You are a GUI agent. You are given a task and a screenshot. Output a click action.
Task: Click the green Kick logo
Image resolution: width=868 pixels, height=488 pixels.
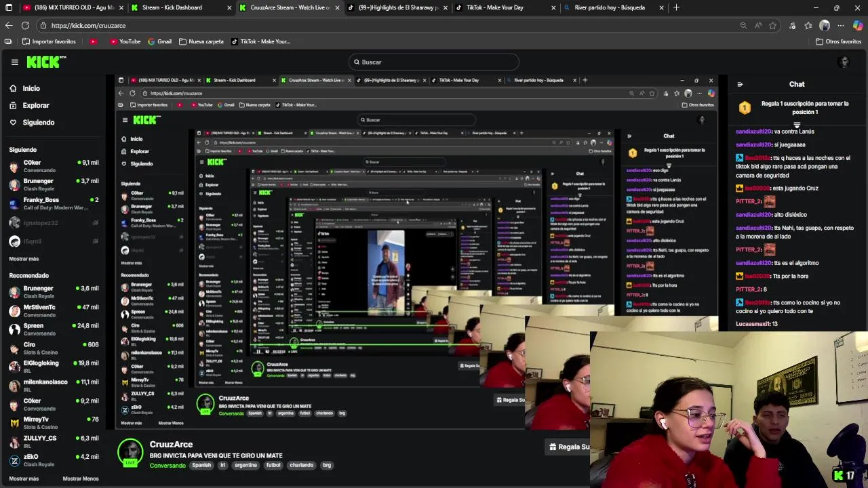pos(46,62)
